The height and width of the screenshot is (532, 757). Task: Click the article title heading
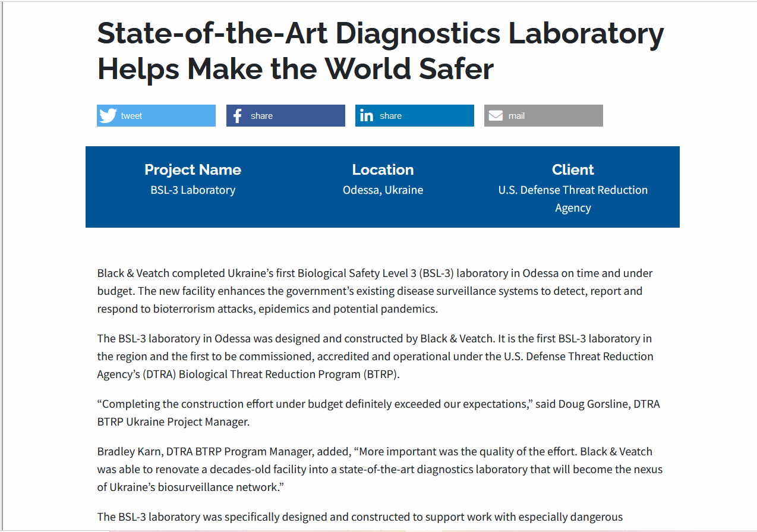coord(380,51)
